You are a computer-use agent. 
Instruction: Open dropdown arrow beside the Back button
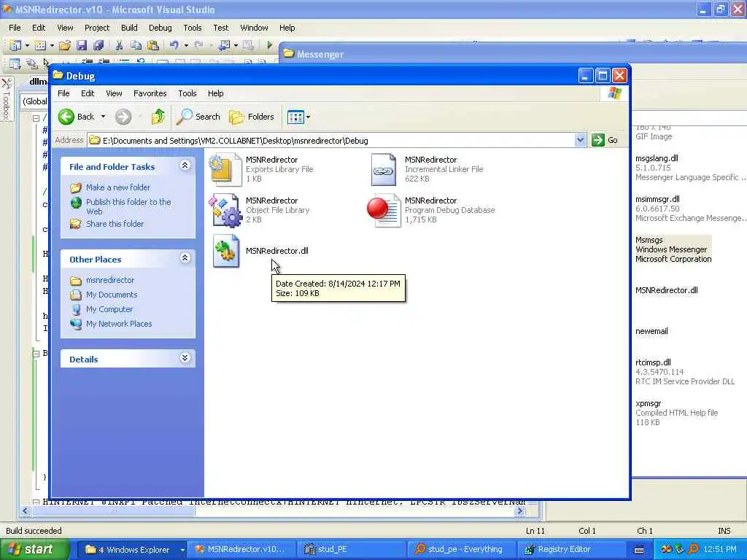(103, 117)
